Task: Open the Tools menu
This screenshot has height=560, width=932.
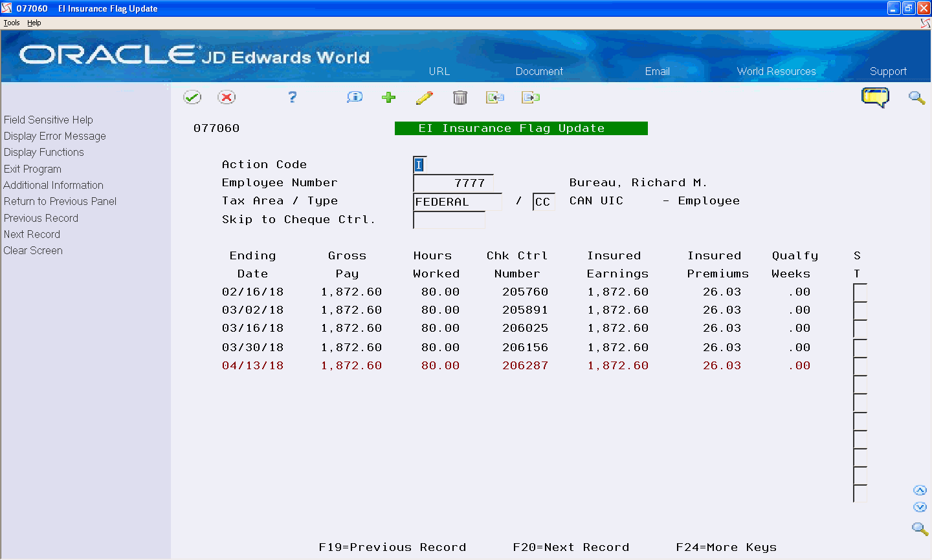Action: click(x=11, y=22)
